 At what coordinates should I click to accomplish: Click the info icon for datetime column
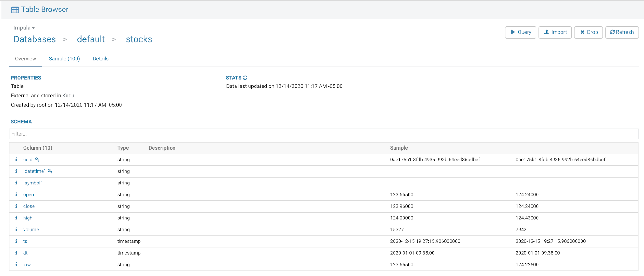(16, 171)
